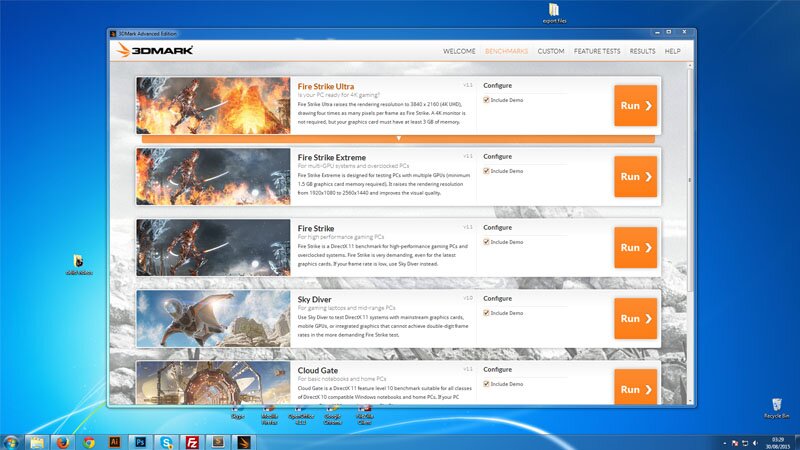Click the taskbar clock showing 03:29
Image resolution: width=800 pixels, height=450 pixels.
778,442
